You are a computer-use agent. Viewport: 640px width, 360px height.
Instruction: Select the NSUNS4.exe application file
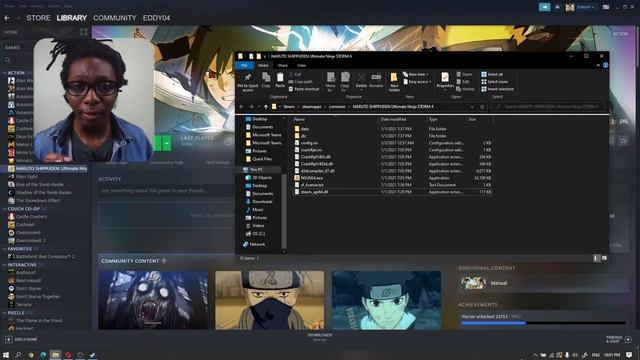312,178
